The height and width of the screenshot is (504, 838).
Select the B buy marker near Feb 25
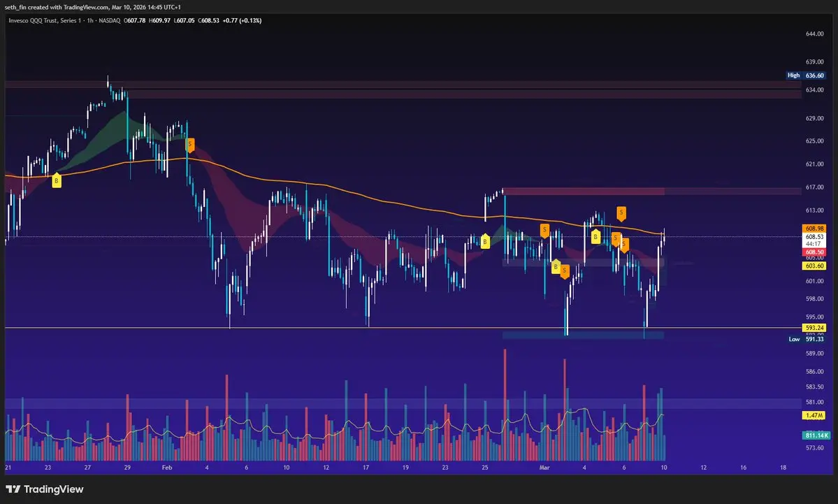[x=485, y=242]
